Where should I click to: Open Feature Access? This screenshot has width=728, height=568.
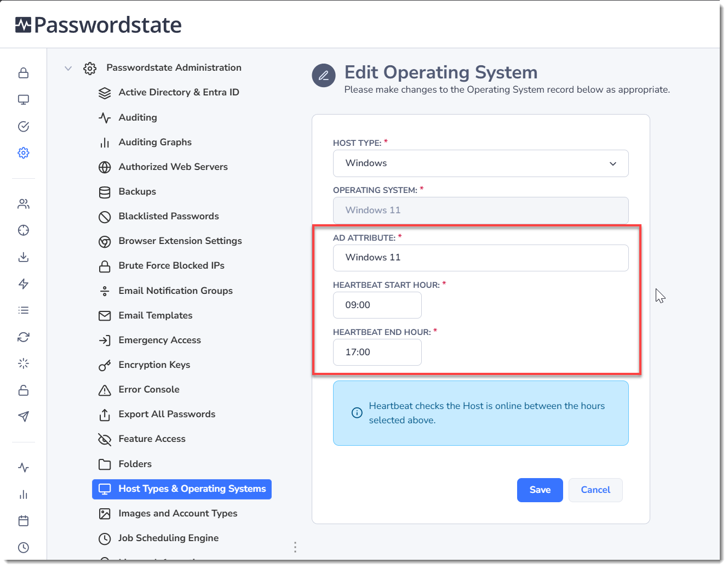(152, 439)
